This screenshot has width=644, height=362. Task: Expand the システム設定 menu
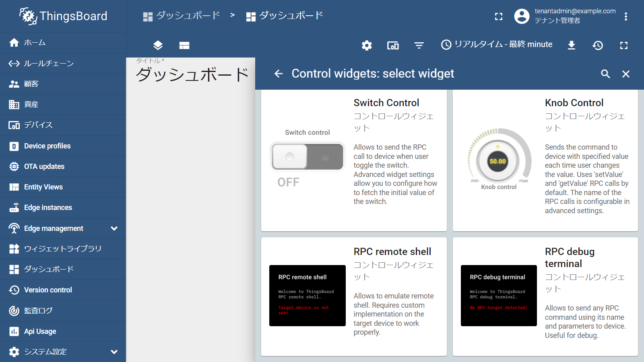pyautogui.click(x=114, y=352)
